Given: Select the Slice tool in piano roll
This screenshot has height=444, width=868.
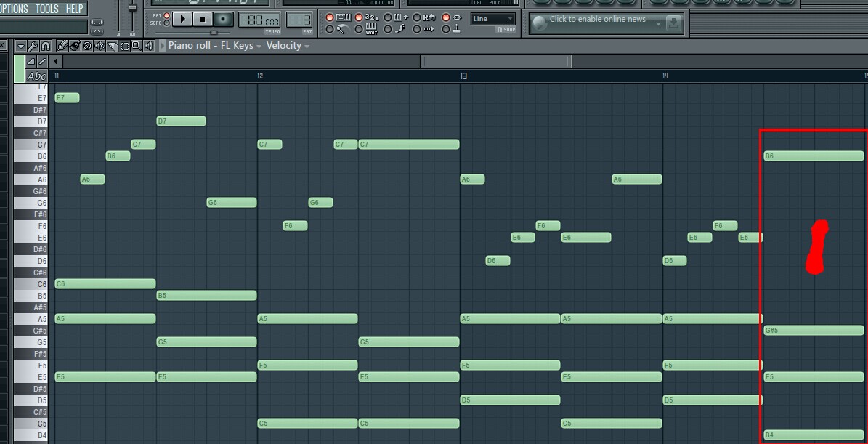Looking at the screenshot, I should (x=113, y=46).
